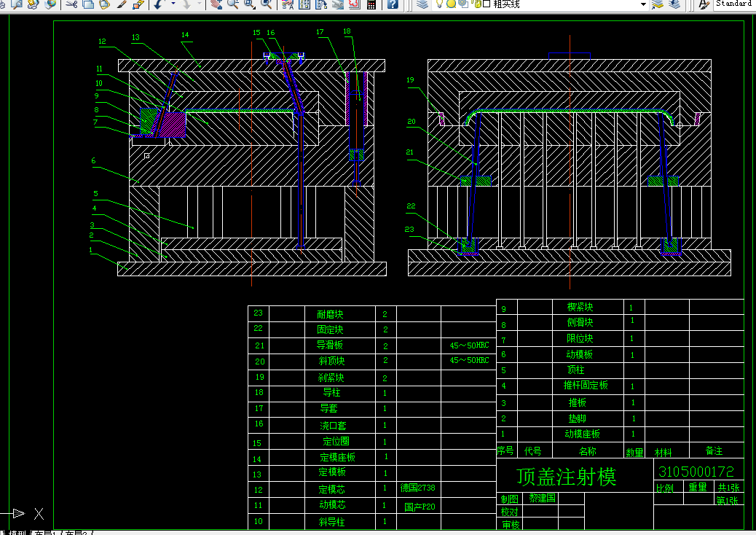756x535 pixels.
Task: Toggle viewport freeze icon in layer control
Action: click(463, 4)
